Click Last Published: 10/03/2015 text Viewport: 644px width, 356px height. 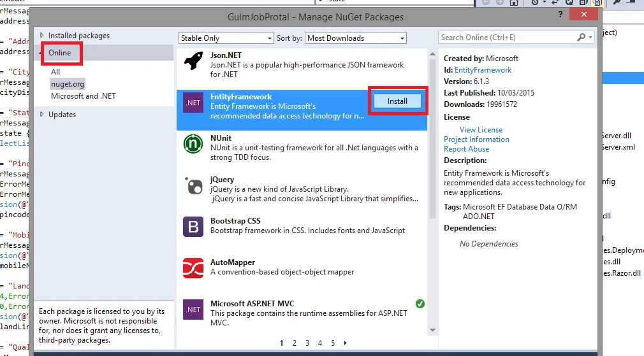click(x=489, y=93)
